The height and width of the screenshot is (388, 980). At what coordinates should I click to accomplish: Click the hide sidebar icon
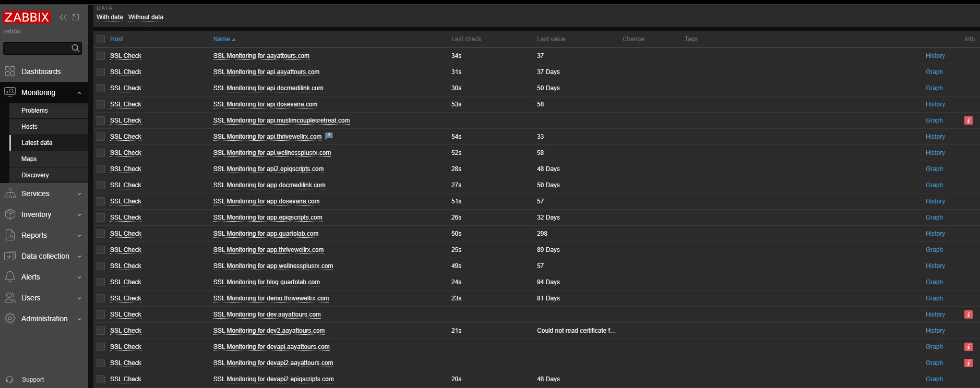tap(76, 17)
